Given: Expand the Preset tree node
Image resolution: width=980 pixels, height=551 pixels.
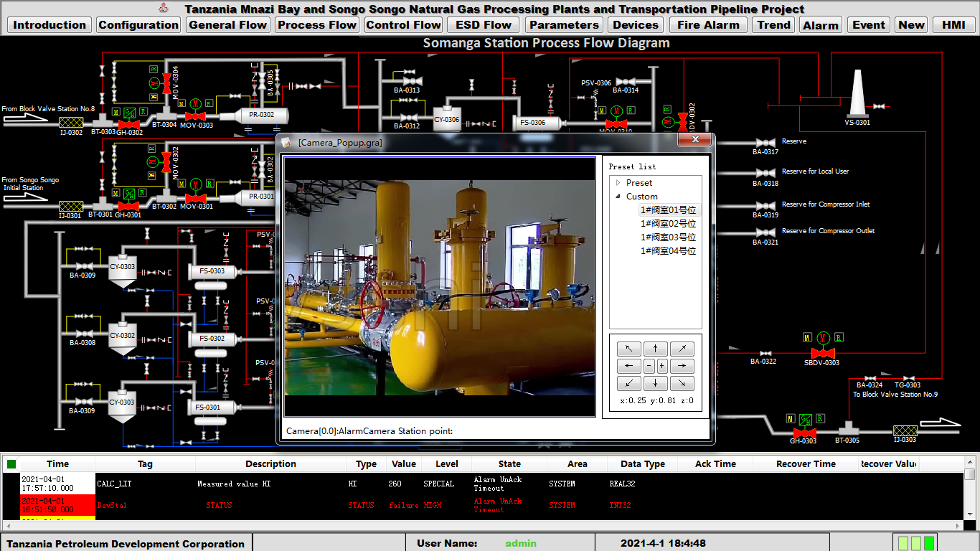Looking at the screenshot, I should point(618,183).
